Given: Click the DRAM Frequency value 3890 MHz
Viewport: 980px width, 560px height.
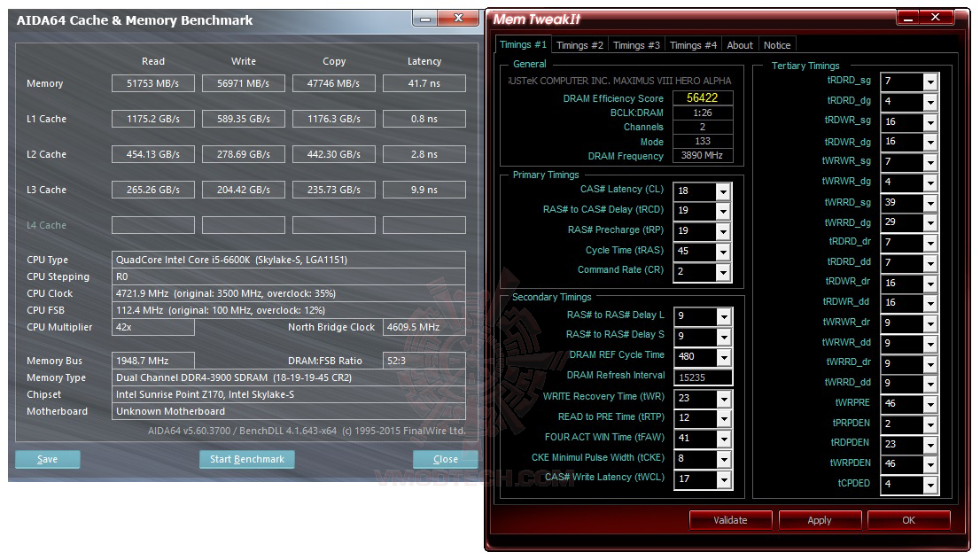Looking at the screenshot, I should pyautogui.click(x=703, y=156).
